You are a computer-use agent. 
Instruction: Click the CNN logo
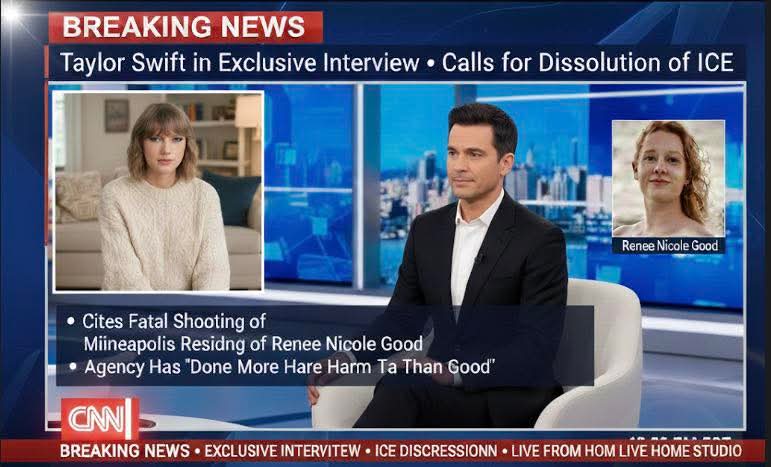click(x=98, y=416)
